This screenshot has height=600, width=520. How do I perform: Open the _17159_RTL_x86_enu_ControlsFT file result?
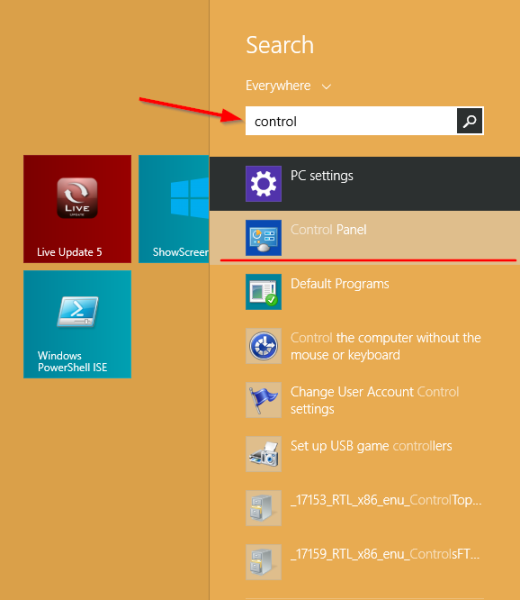tap(365, 562)
